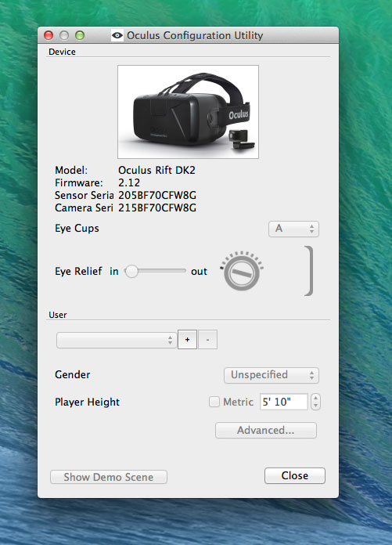Click the plus button to add user
Image resolution: width=392 pixels, height=545 pixels.
coord(188,340)
